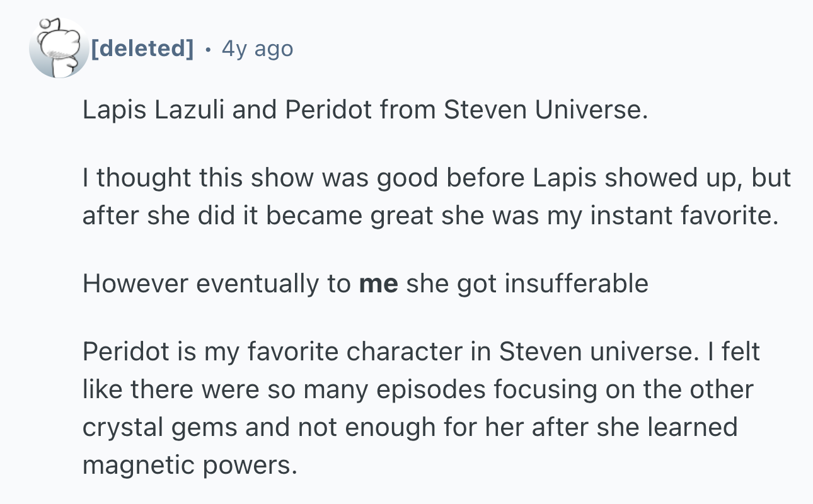Click the words "magnetic powers."
Screen dimensions: 813x504
click(x=189, y=466)
